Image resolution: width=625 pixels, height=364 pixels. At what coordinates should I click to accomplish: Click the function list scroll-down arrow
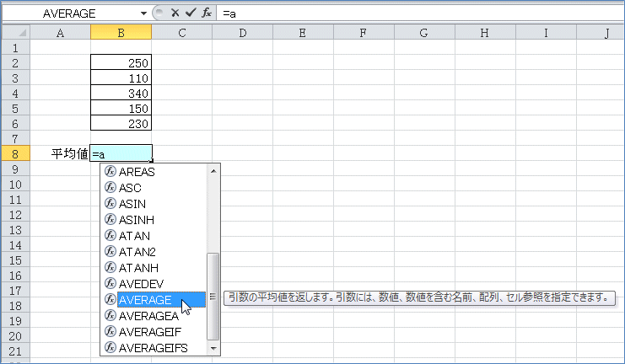213,349
